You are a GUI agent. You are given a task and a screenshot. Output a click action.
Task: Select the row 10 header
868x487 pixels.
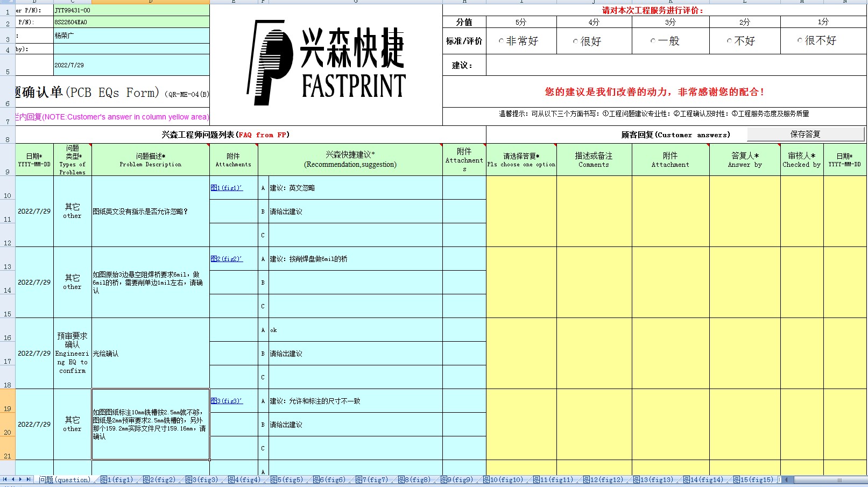[x=8, y=188]
